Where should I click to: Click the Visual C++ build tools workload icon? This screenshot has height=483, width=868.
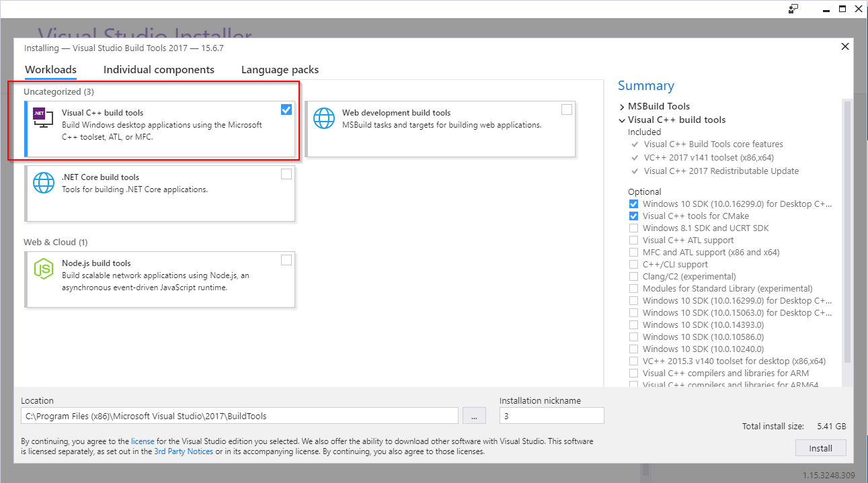point(42,118)
